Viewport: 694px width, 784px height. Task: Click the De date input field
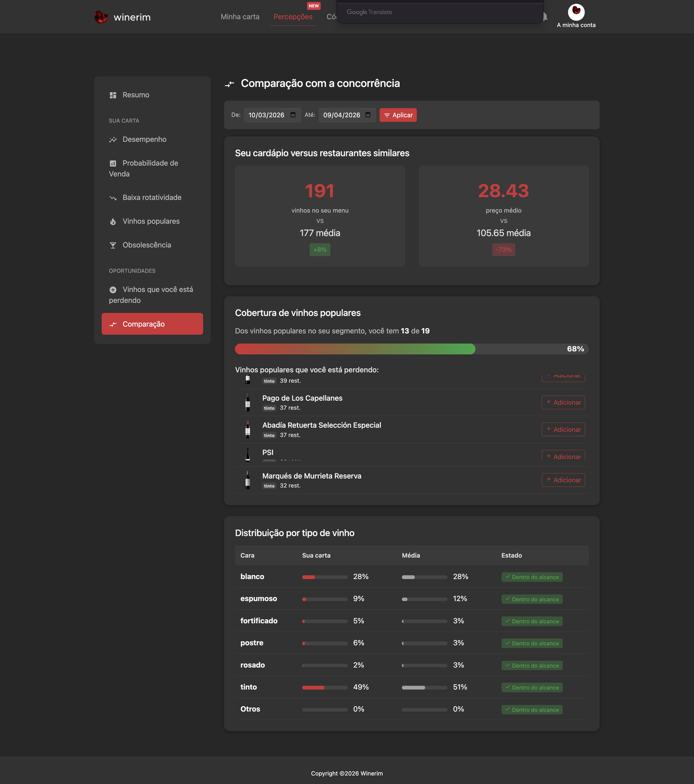273,115
